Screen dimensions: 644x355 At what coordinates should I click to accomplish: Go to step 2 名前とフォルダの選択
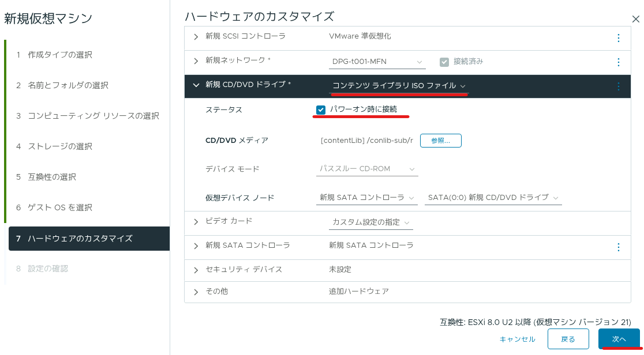click(x=62, y=85)
